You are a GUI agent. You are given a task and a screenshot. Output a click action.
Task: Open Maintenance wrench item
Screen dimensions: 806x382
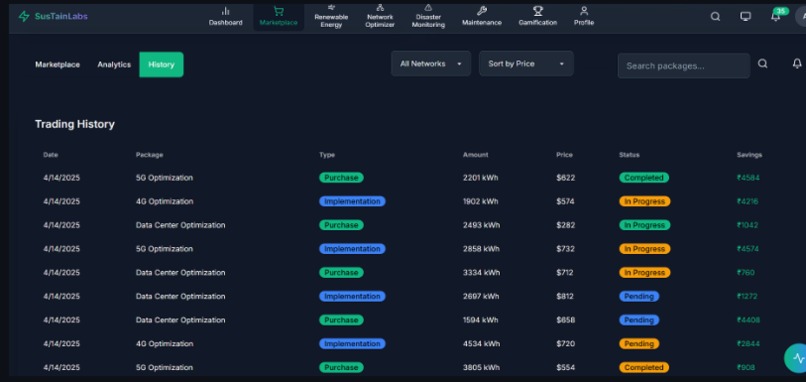(x=482, y=16)
